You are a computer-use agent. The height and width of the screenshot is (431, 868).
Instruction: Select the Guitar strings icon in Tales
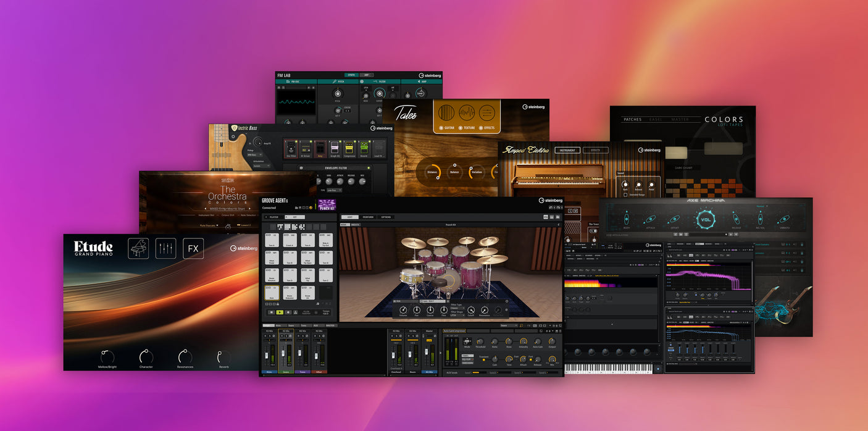tap(446, 112)
